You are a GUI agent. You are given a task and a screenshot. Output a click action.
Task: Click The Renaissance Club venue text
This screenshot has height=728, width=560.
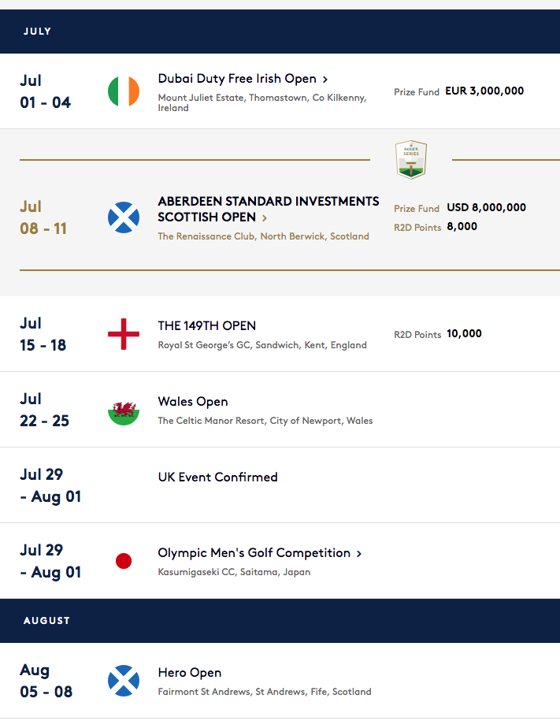click(x=264, y=236)
